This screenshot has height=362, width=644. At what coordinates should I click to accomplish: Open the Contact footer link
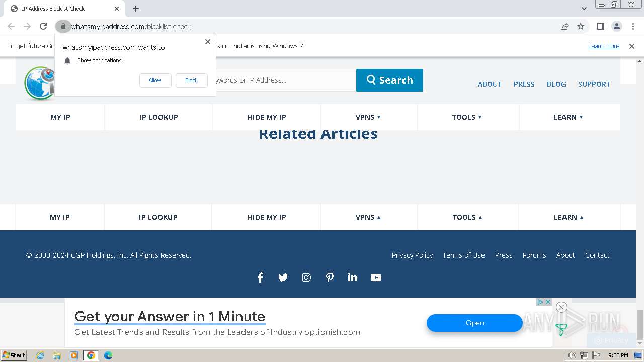[597, 255]
